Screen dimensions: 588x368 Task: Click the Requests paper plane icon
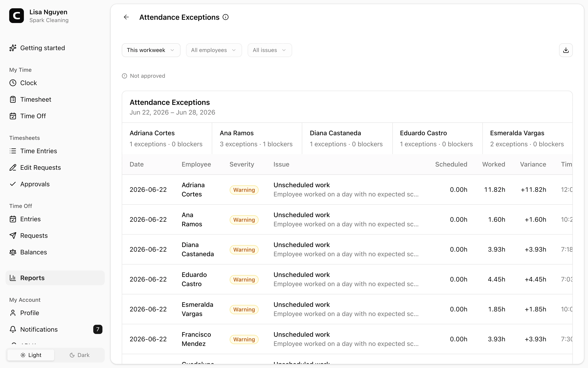13,236
